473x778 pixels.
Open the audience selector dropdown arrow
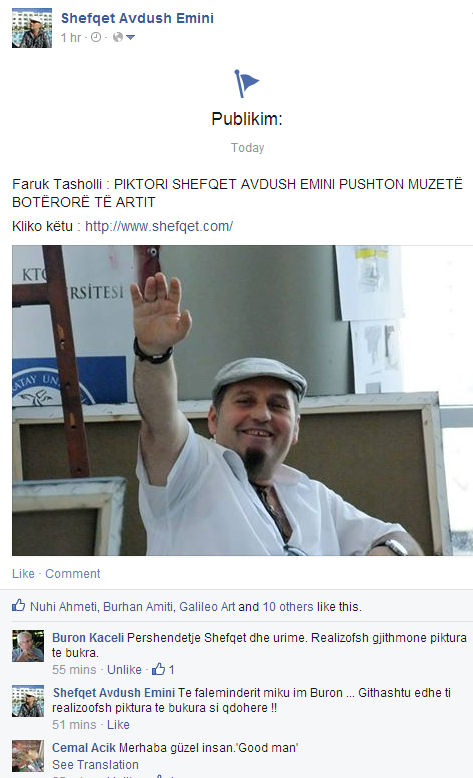[x=130, y=37]
